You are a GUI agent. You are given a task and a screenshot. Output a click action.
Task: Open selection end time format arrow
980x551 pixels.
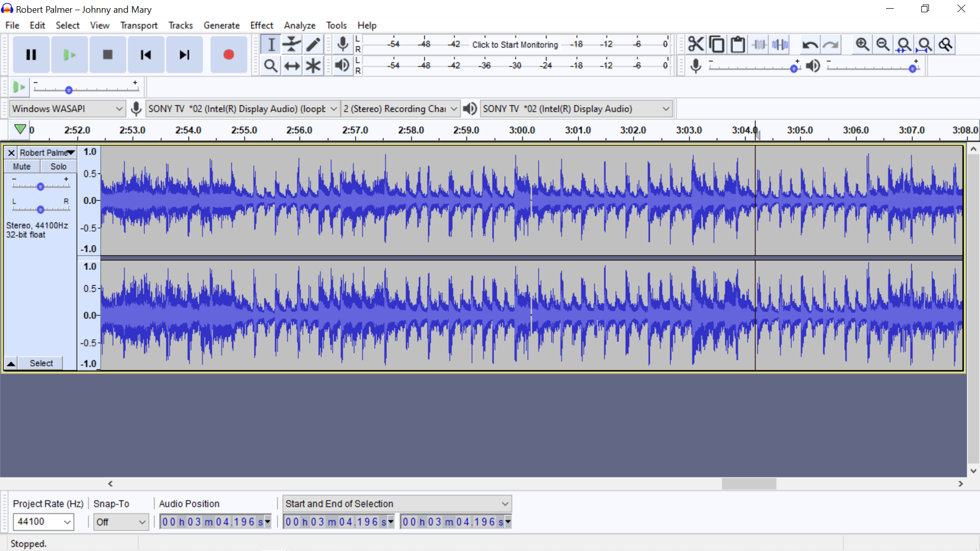pyautogui.click(x=508, y=521)
